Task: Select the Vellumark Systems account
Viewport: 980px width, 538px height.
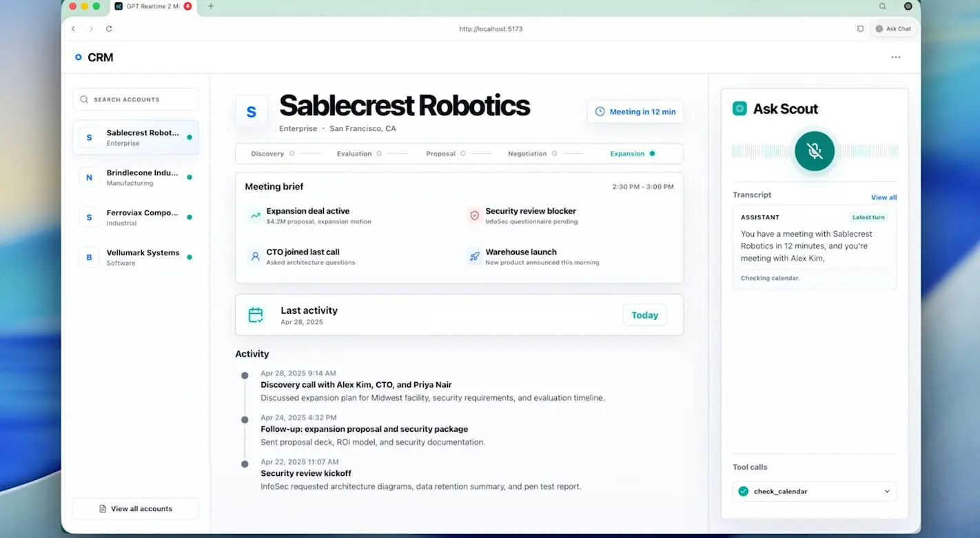Action: (x=135, y=257)
